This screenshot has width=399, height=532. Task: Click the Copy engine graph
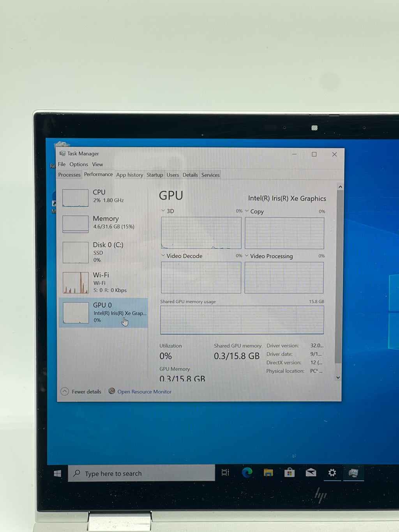pos(284,233)
